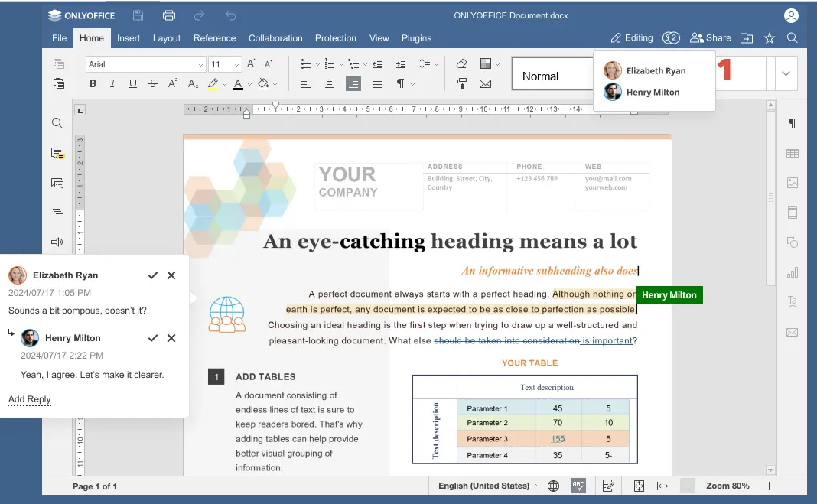Click the yellow highlight color button
The width and height of the screenshot is (817, 504).
pyautogui.click(x=213, y=84)
